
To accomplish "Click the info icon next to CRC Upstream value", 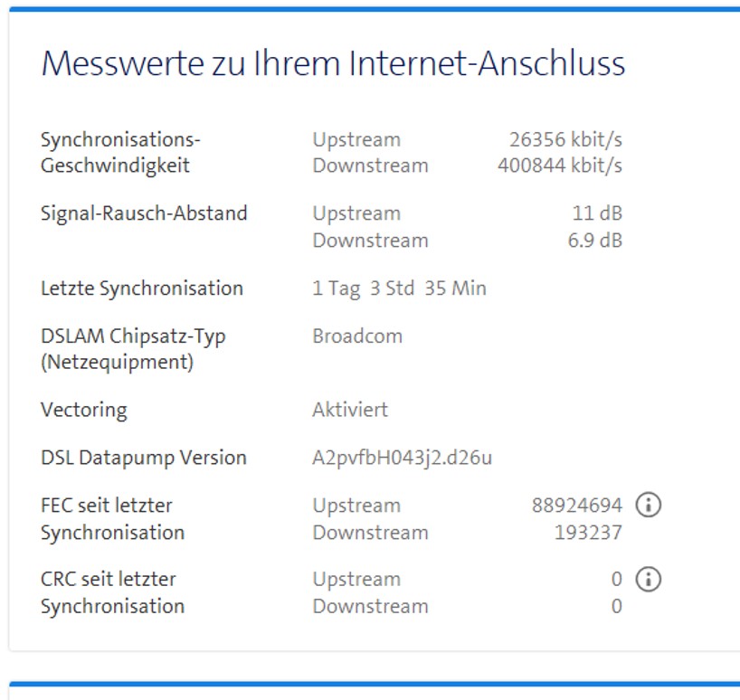I will 648,580.
